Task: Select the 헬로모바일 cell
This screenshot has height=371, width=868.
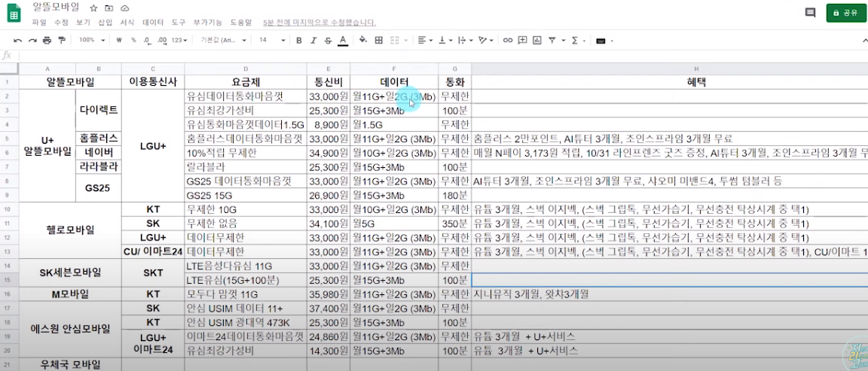Action: pos(70,230)
